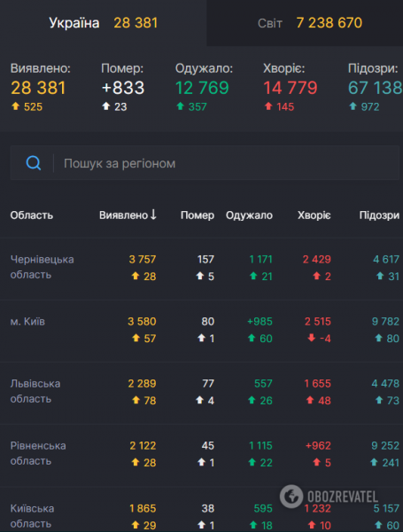The width and height of the screenshot is (403, 532).
Task: Switch to the Світ tab
Action: 305,23
